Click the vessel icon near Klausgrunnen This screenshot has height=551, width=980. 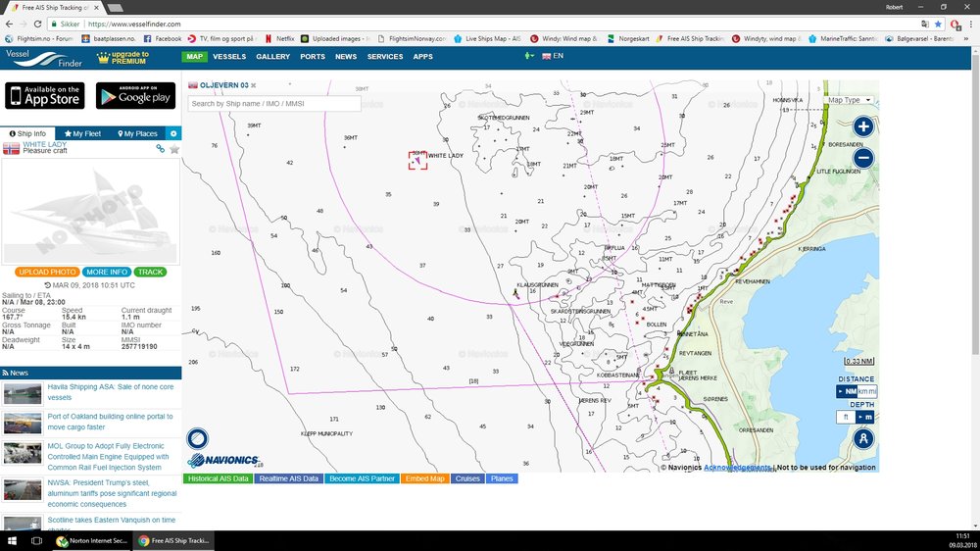(x=515, y=293)
